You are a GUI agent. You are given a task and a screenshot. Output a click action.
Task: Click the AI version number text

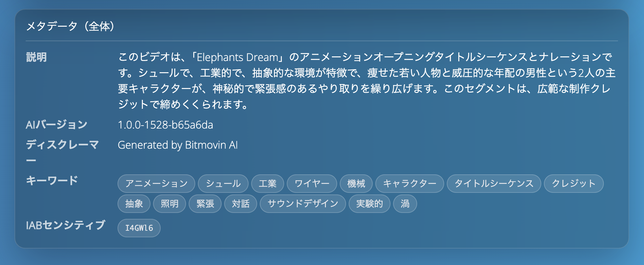(x=165, y=125)
